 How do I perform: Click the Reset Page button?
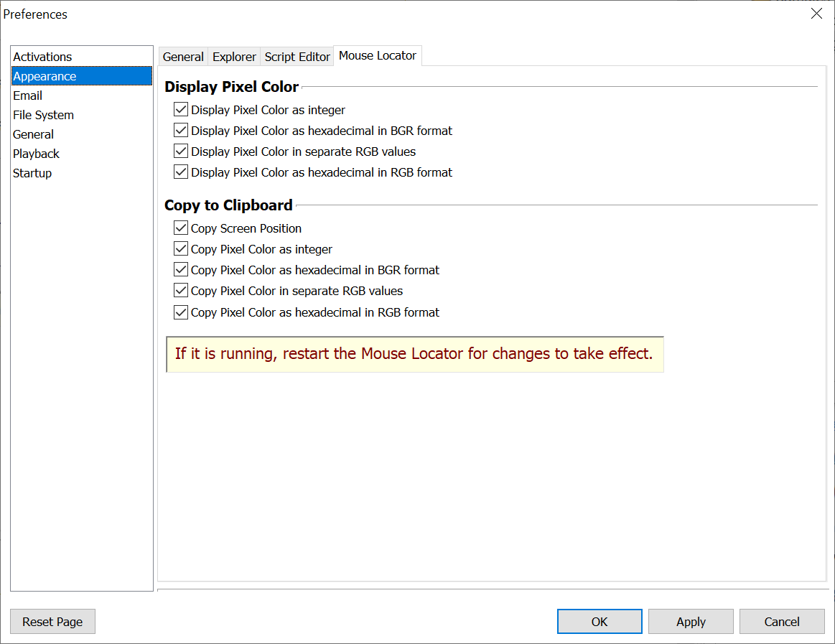coord(52,622)
